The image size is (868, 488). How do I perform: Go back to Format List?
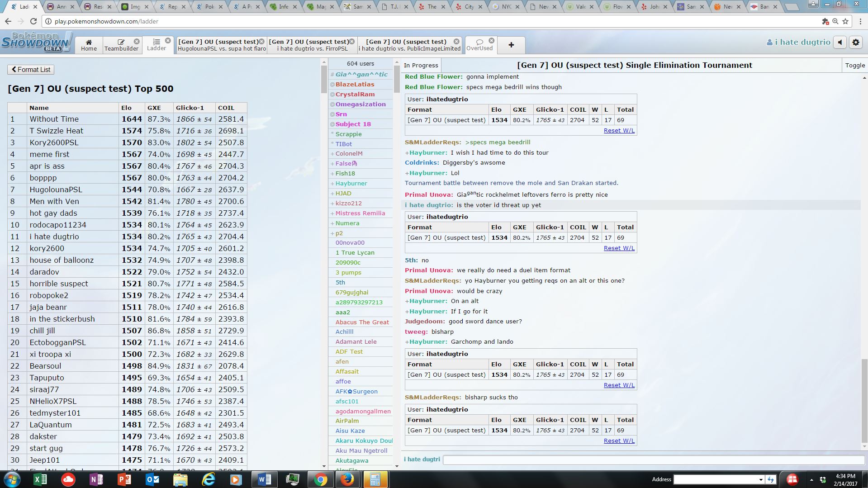click(31, 70)
